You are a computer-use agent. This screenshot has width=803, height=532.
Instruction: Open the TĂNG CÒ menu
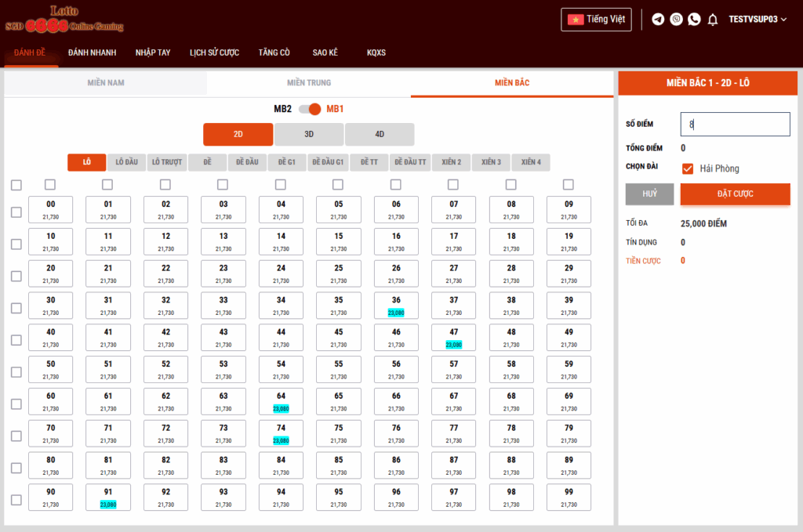pyautogui.click(x=274, y=52)
